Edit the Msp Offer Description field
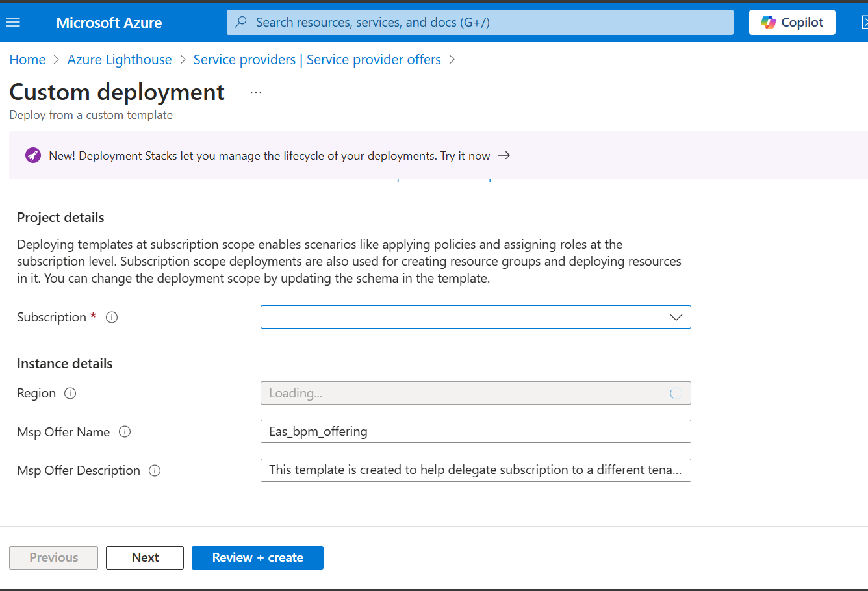The width and height of the screenshot is (868, 591). pos(476,470)
